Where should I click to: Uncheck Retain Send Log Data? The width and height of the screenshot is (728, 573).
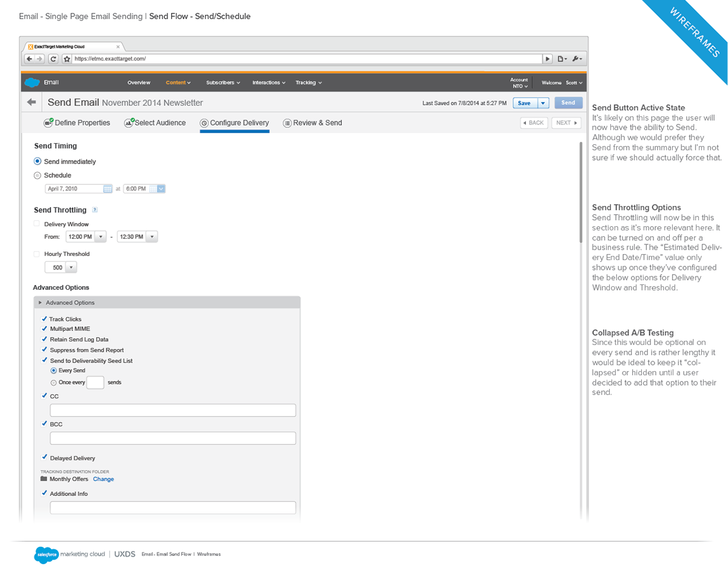tap(44, 340)
